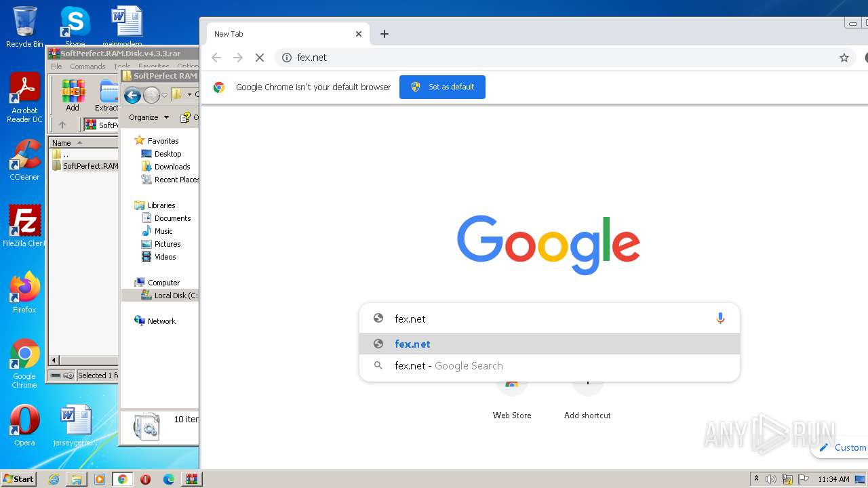Select the parent '..' folder in WinRAR

click(65, 155)
